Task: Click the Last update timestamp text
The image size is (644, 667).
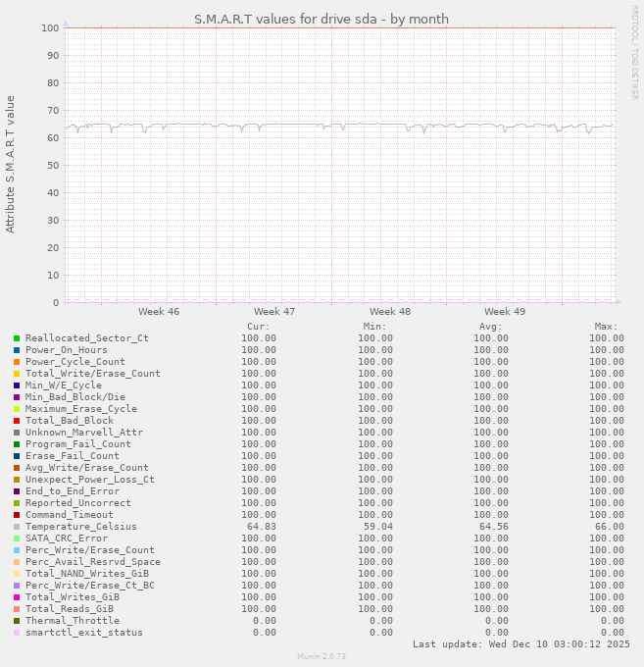Action: [520, 644]
